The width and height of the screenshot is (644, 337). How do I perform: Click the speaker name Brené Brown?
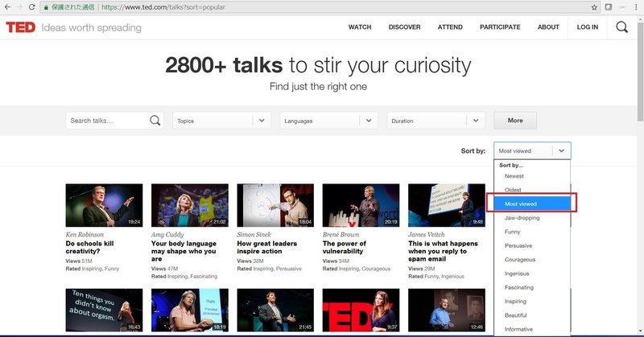coord(341,234)
